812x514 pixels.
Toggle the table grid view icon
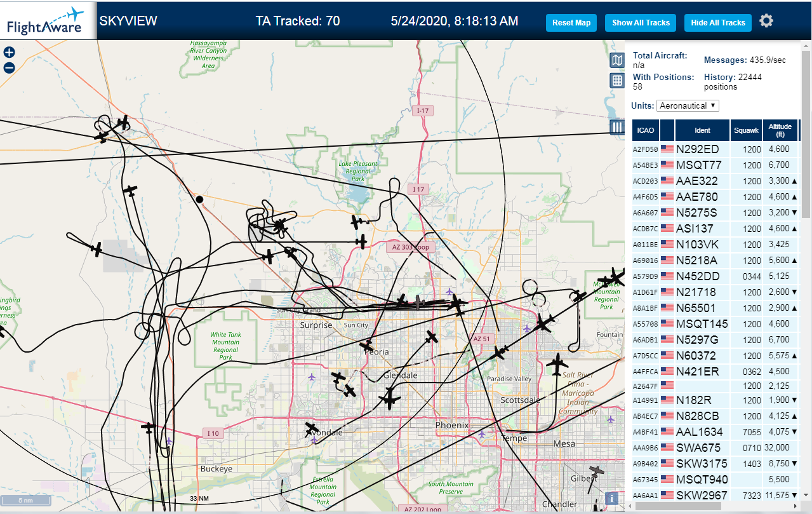616,80
